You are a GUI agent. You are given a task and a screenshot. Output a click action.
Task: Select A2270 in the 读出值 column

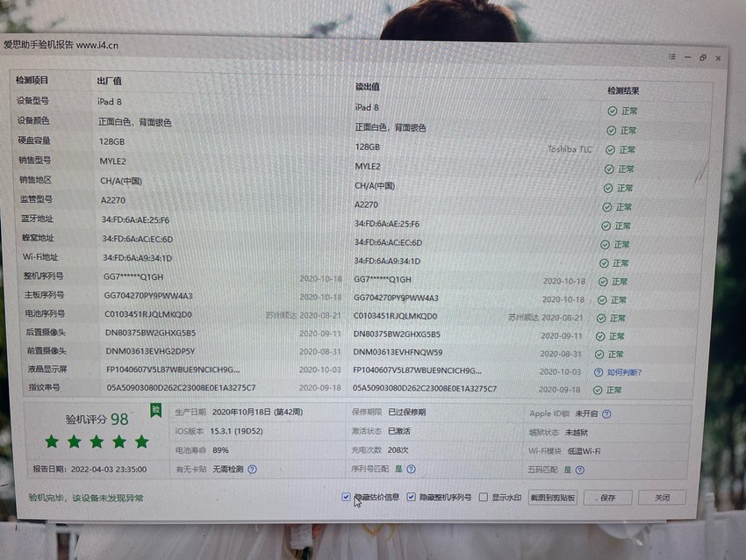(x=366, y=205)
